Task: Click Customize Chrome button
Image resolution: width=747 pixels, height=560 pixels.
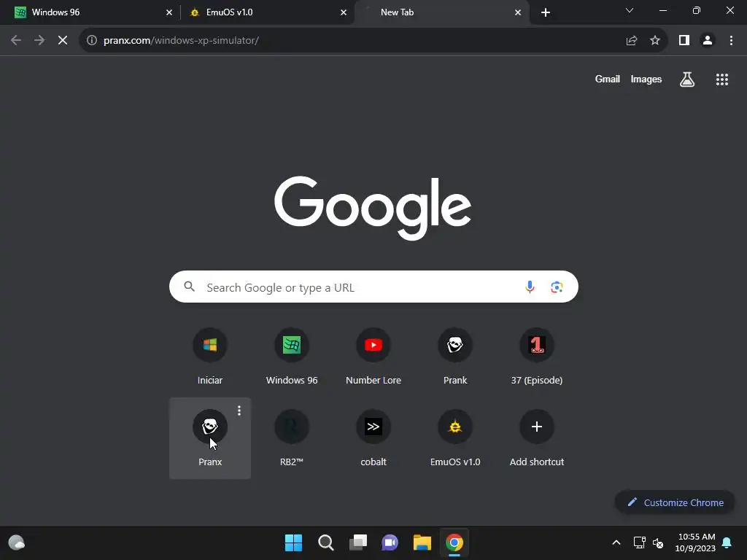Action: pyautogui.click(x=675, y=502)
